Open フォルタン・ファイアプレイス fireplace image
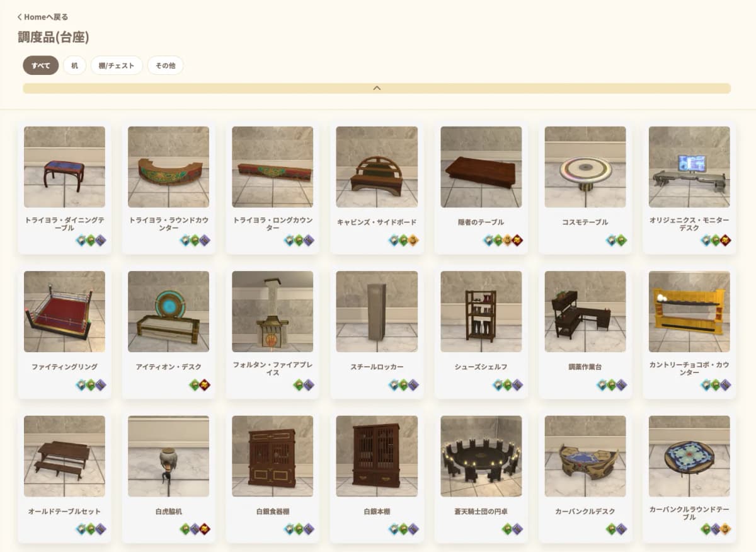The image size is (756, 552). (x=273, y=311)
